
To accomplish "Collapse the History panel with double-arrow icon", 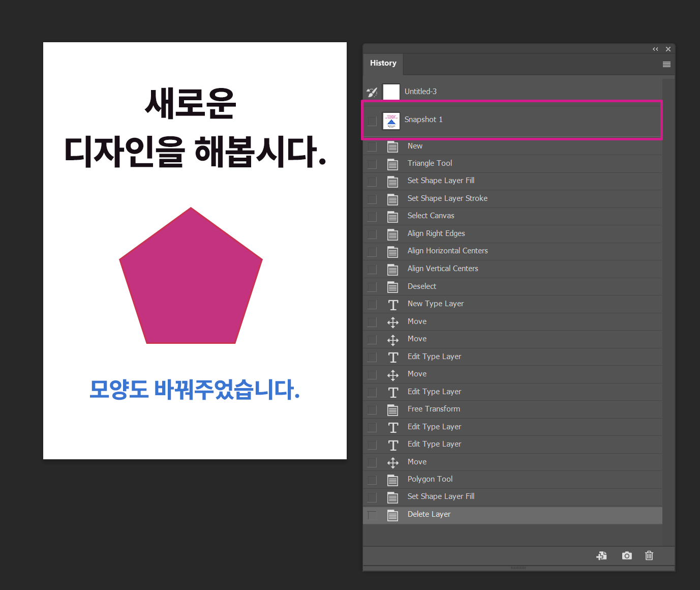I will click(x=655, y=49).
